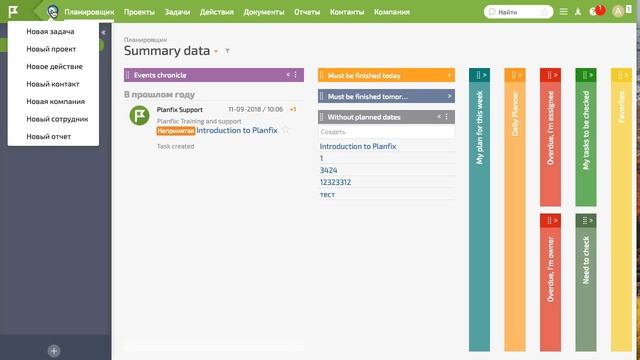Open the Summary data dropdown arrow

click(x=216, y=51)
